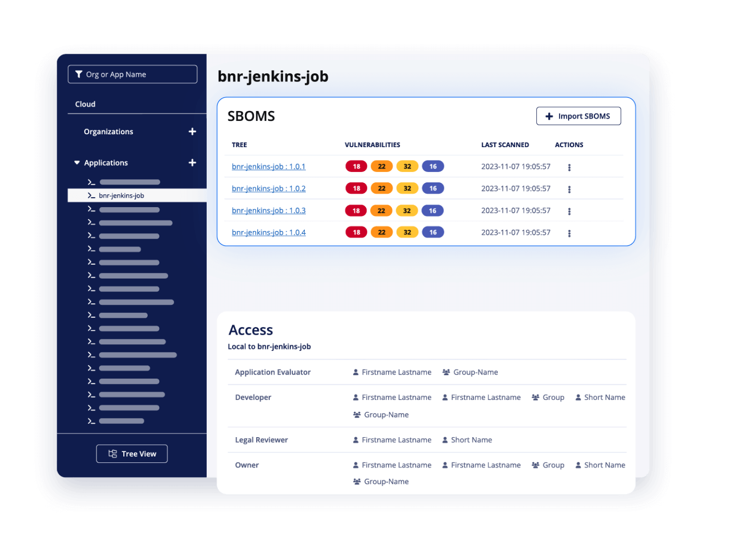Viewport: 744px width, 560px height.
Task: Click the TREE column header
Action: pos(240,145)
